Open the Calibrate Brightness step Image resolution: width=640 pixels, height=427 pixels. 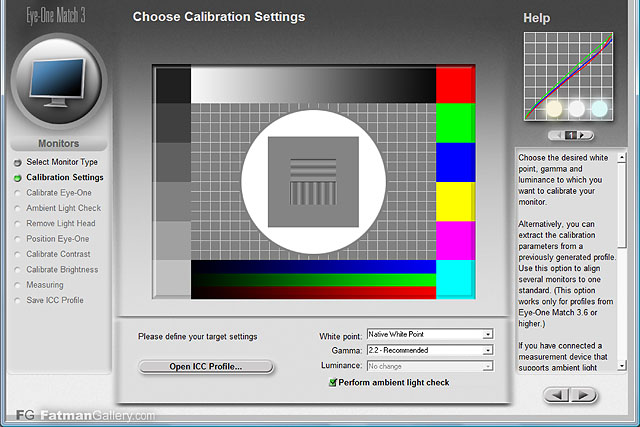pyautogui.click(x=62, y=269)
